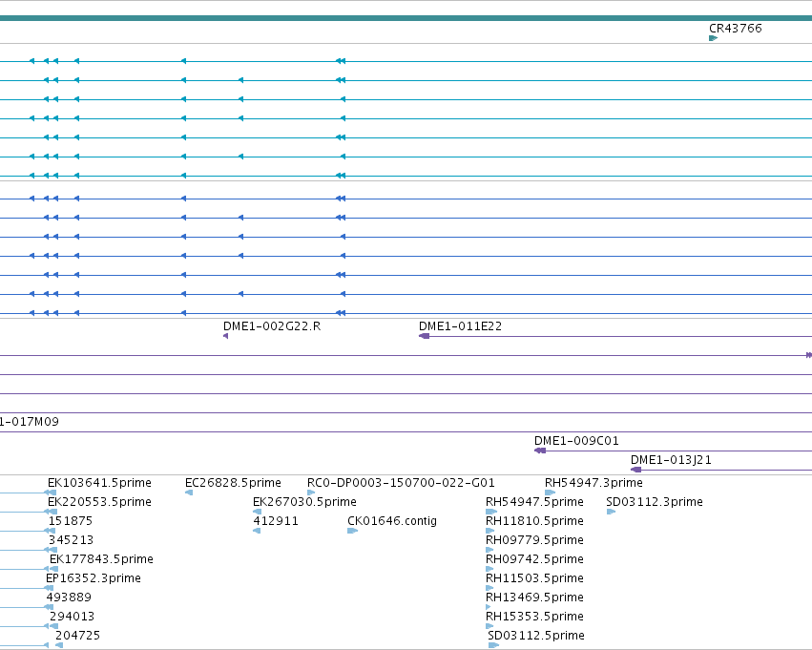Click the DME1-009C01 label
Image resolution: width=812 pixels, height=650 pixels.
click(x=576, y=441)
